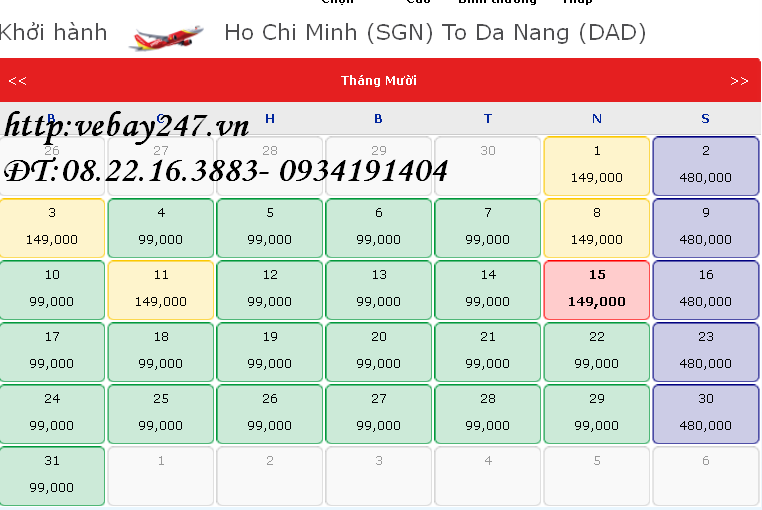Click greyed-out day 6 of next month
The height and width of the screenshot is (510, 762).
(x=705, y=475)
